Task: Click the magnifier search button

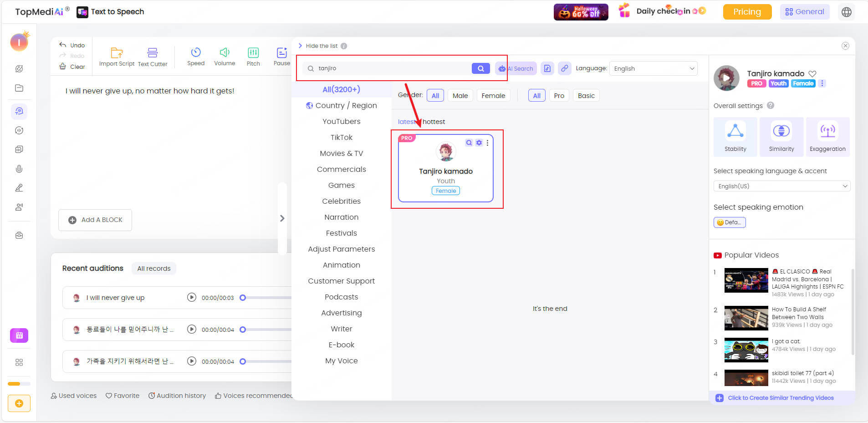Action: point(480,68)
